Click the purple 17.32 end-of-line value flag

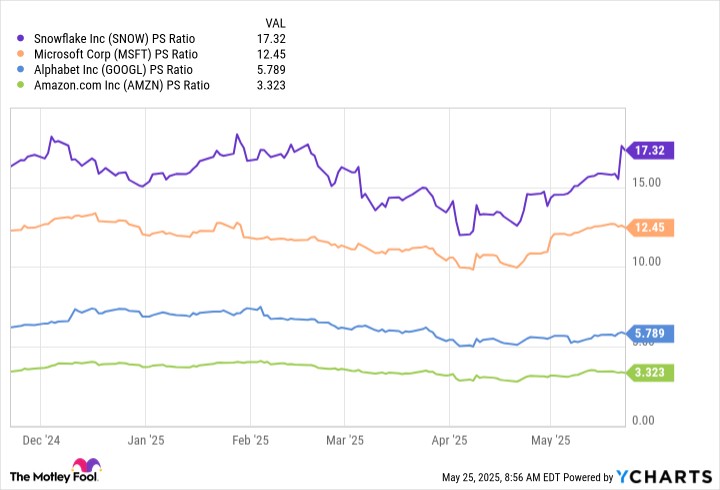649,150
